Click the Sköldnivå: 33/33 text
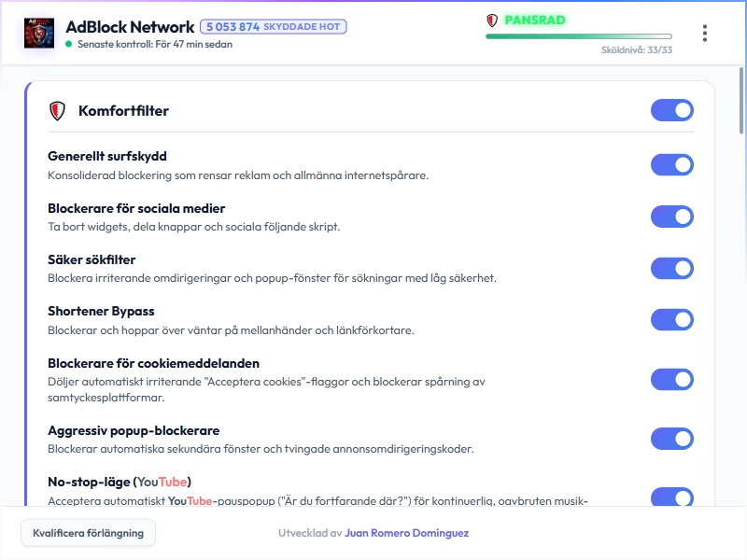This screenshot has width=747, height=560. pyautogui.click(x=637, y=50)
